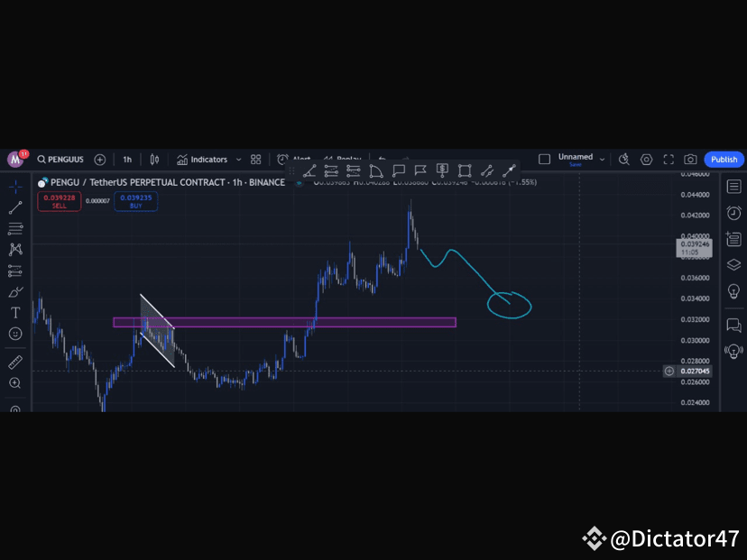Pick ray line tool in floating toolbar

tap(509, 170)
